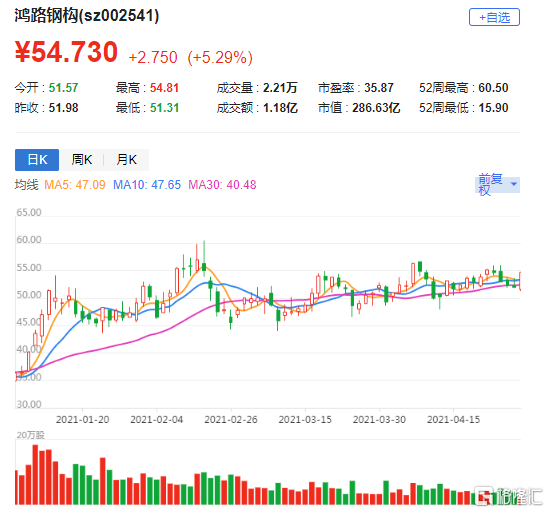Image resolution: width=549 pixels, height=513 pixels.
Task: Click 最高 value 54.81
Action: (165, 88)
